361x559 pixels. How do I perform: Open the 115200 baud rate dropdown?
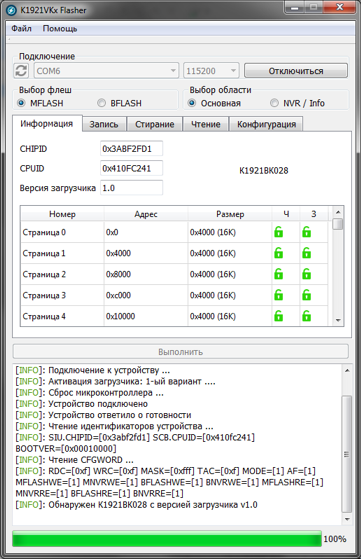click(x=211, y=71)
